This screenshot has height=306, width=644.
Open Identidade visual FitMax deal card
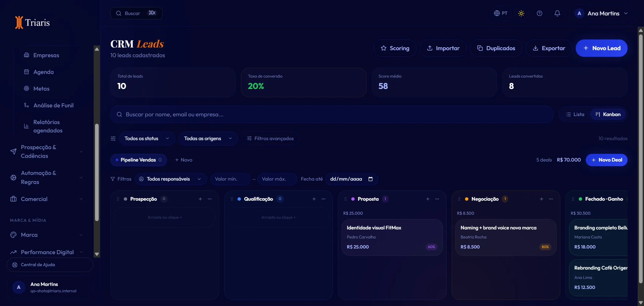pos(392,237)
